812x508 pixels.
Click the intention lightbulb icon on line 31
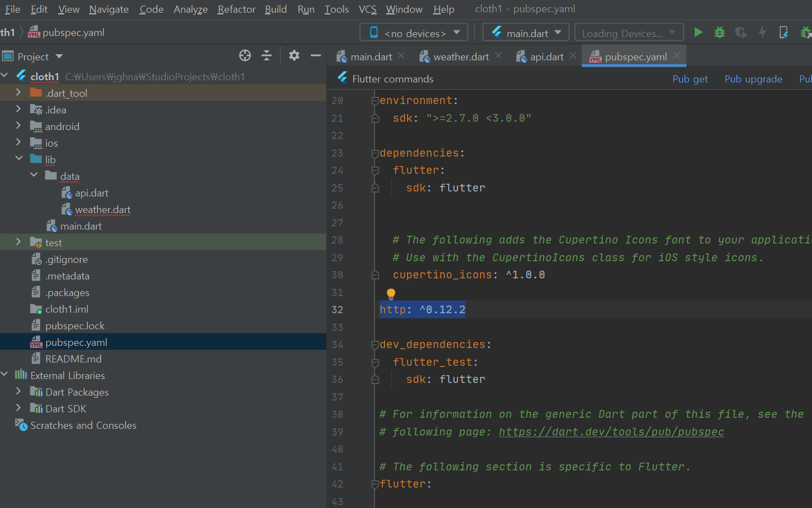point(391,294)
